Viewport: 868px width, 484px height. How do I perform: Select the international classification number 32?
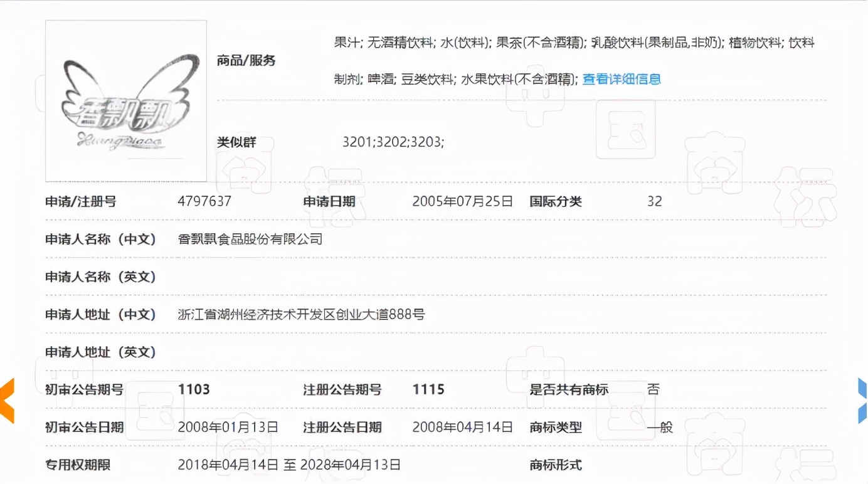(654, 201)
